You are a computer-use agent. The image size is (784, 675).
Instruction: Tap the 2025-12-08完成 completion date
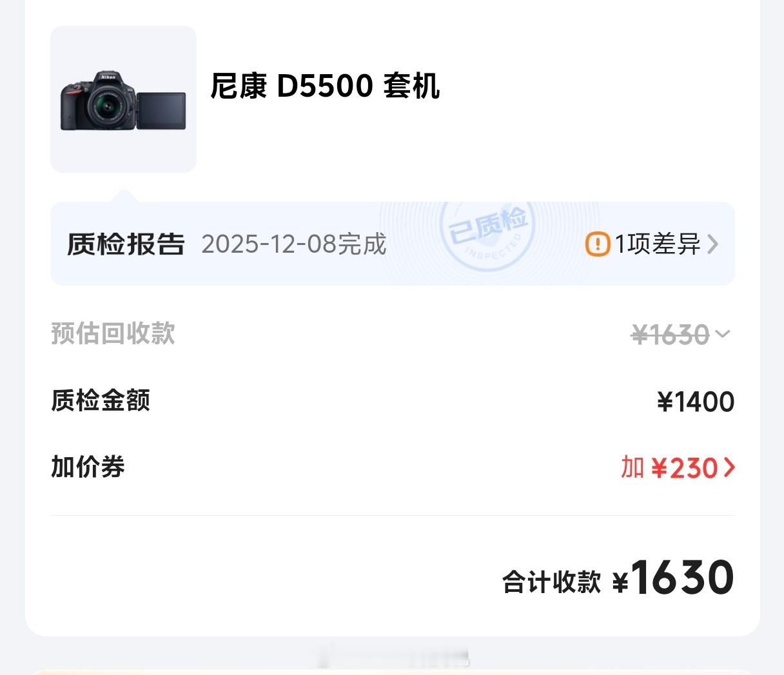tap(294, 244)
